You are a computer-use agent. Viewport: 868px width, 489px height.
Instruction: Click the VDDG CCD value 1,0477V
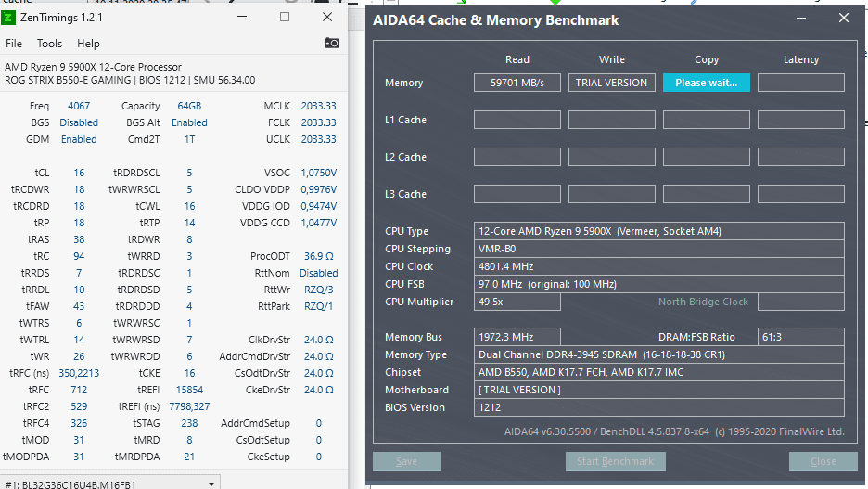pyautogui.click(x=318, y=223)
